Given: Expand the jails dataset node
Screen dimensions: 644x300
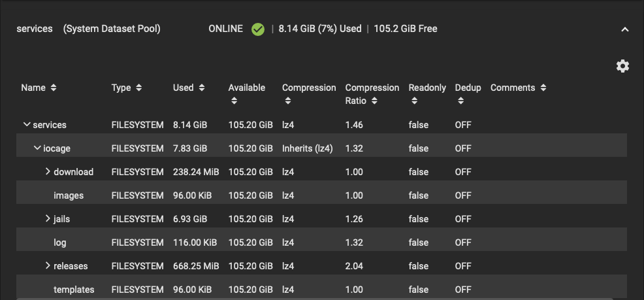Looking at the screenshot, I should click(48, 219).
